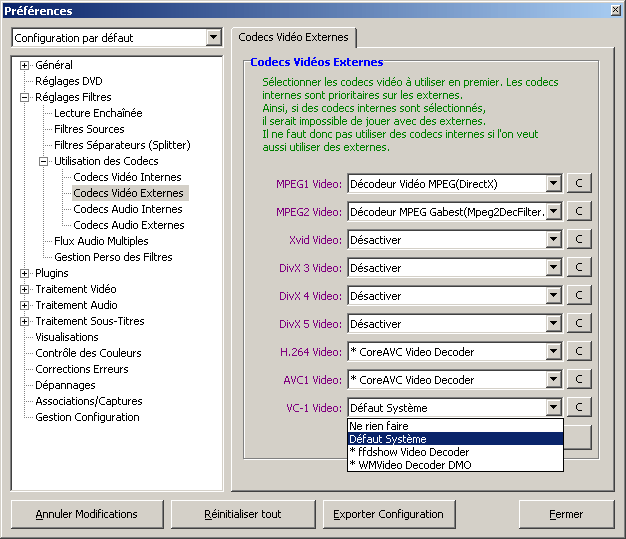The height and width of the screenshot is (539, 626).
Task: Expand the Plugins tree node
Action: click(x=25, y=273)
